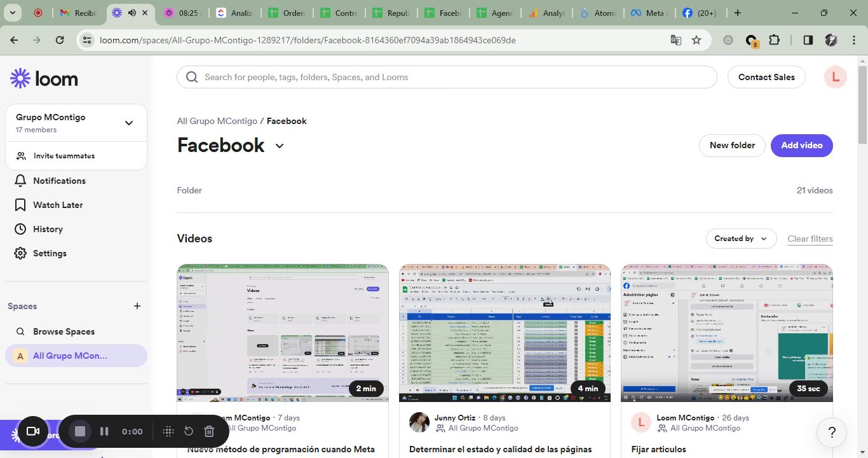
Task: Open video Determinar el estado y calidad
Action: tap(500, 449)
